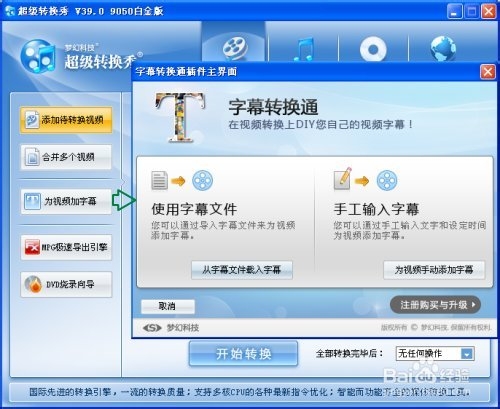Click the red FX icon on MPG export
The image size is (500, 409).
(x=32, y=247)
